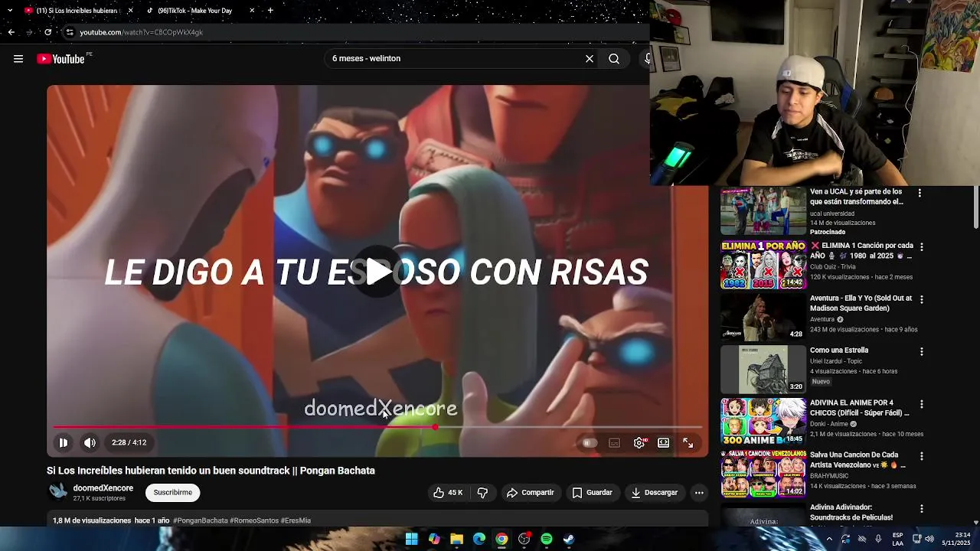Open Salva Una Cancion Venezolanos thumbnail

click(763, 474)
